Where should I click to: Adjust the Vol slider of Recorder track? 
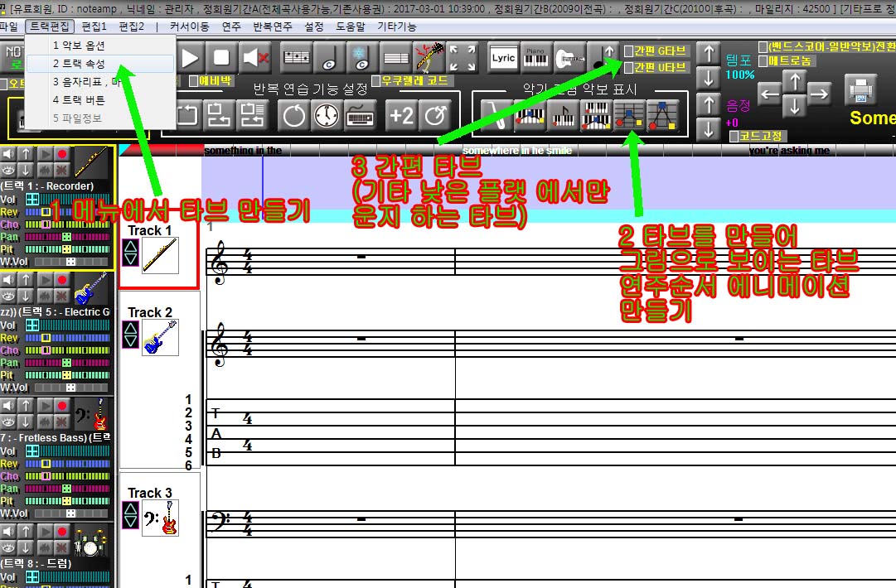(x=67, y=199)
